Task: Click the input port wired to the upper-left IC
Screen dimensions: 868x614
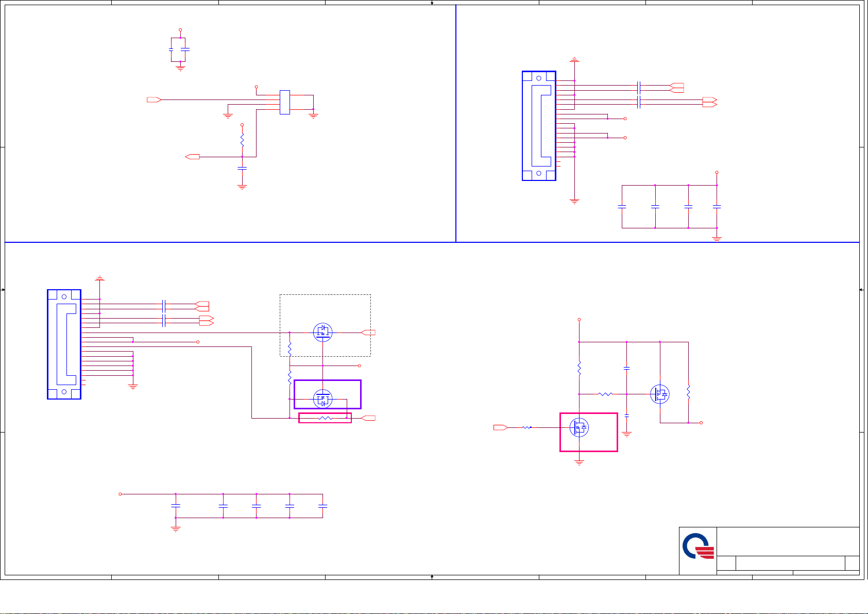Action: (x=154, y=99)
